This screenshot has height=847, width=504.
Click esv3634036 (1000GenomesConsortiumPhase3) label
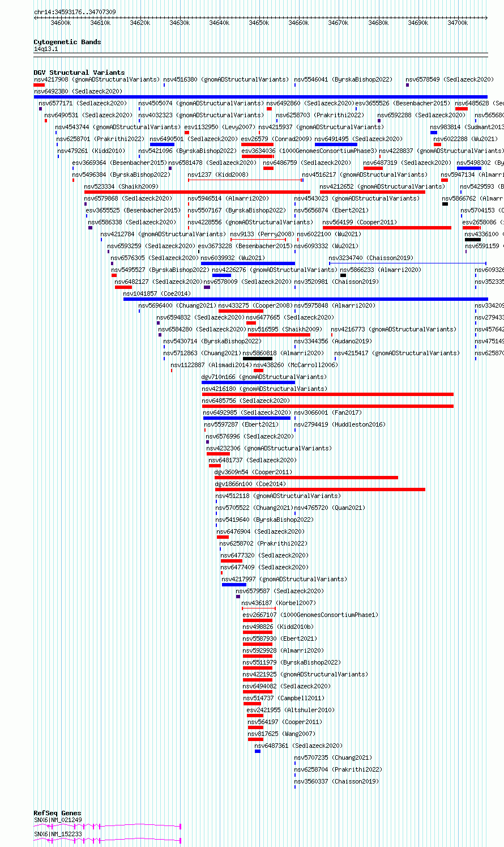tap(309, 151)
